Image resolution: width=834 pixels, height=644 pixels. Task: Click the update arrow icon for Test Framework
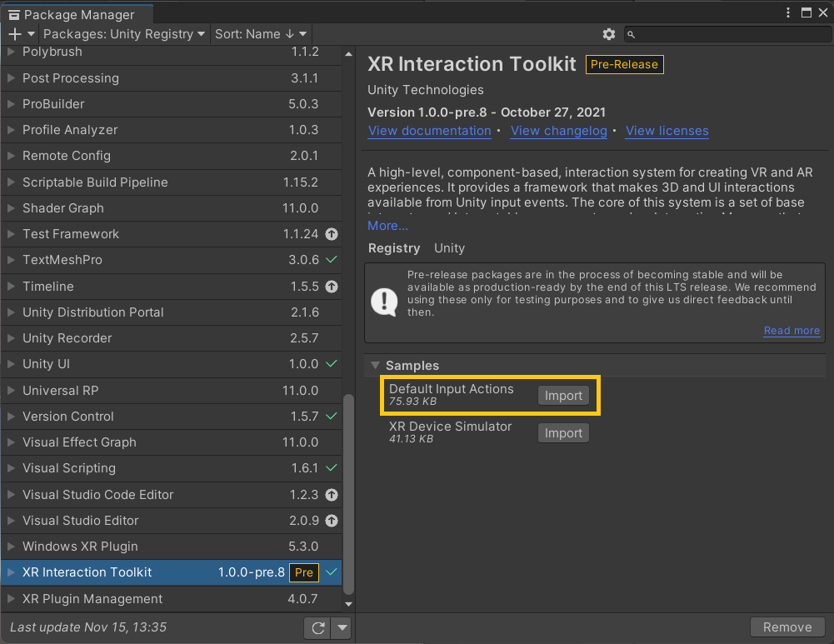(332, 234)
